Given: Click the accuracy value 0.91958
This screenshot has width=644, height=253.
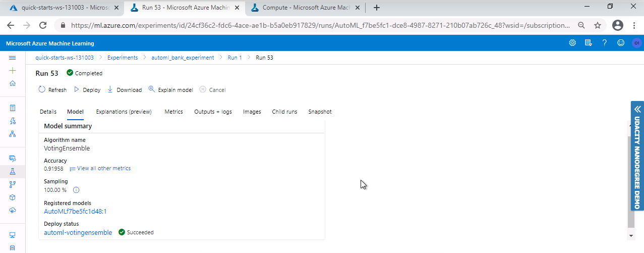Looking at the screenshot, I should (x=53, y=169).
